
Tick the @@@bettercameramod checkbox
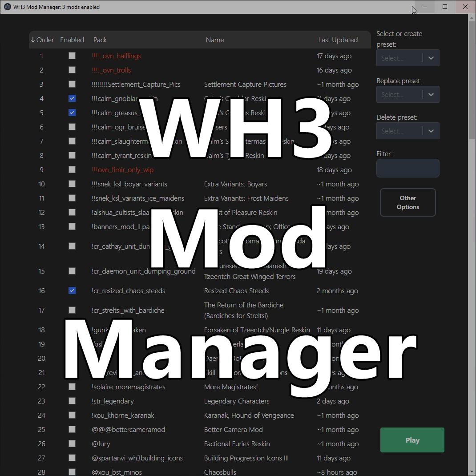coord(72,429)
